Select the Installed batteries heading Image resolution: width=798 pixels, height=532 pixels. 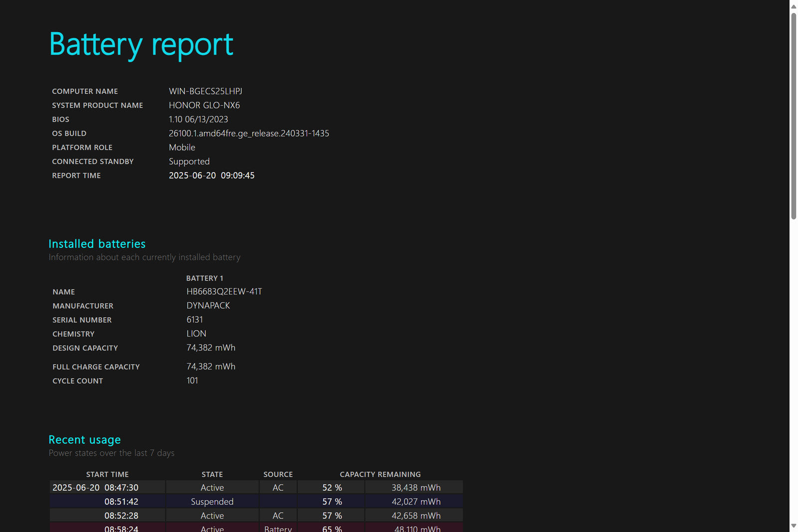coord(97,244)
